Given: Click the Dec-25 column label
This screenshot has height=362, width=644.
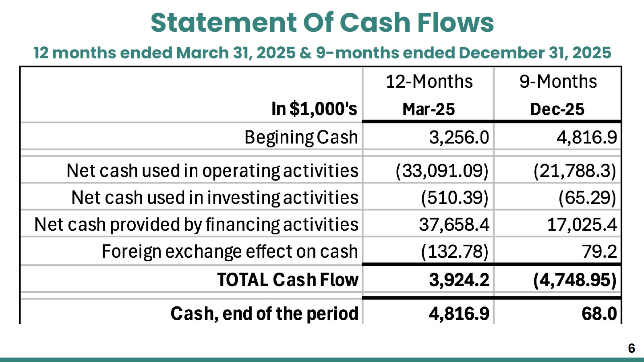Looking at the screenshot, I should coord(557,109).
